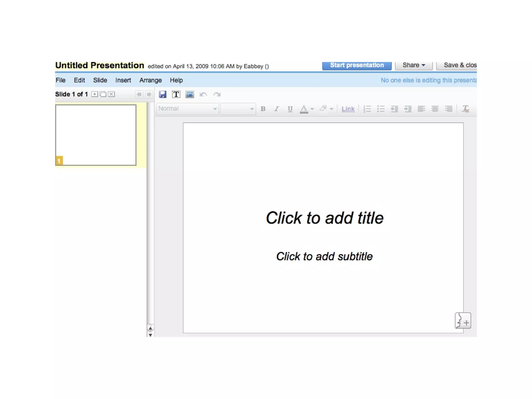Click the Link button in toolbar
This screenshot has width=532, height=399.
[x=348, y=109]
